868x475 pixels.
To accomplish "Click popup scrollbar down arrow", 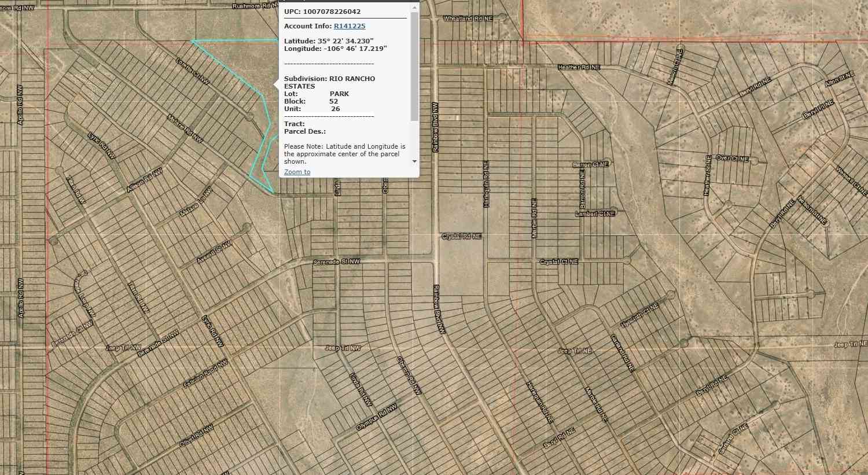I will (x=414, y=161).
